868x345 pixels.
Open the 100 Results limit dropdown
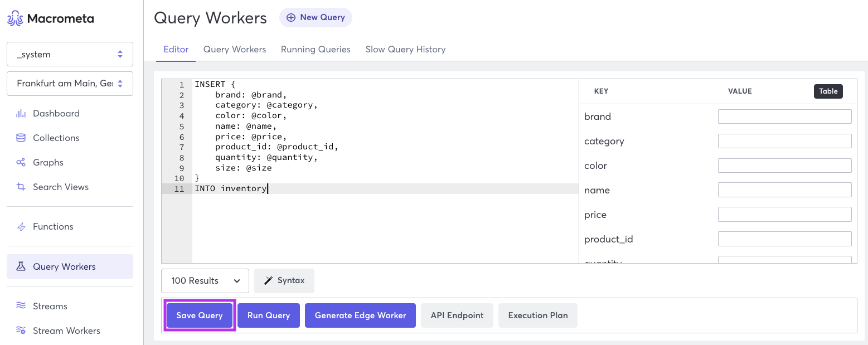[x=205, y=280]
